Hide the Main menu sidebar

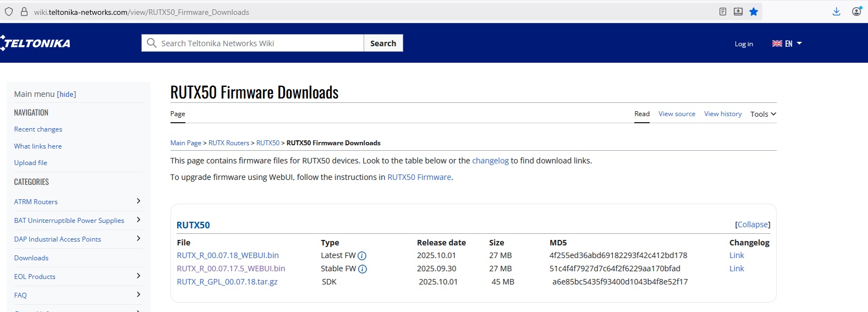coord(67,94)
